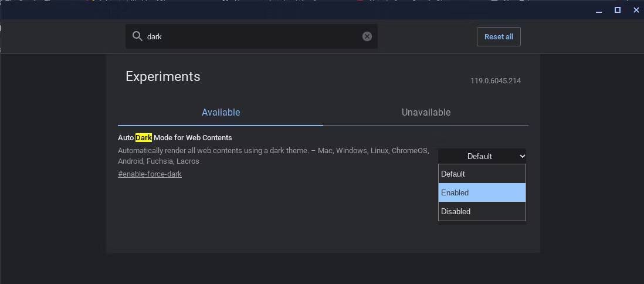The image size is (644, 284).
Task: Click the highlighted "Dark" word in title
Action: coord(144,138)
